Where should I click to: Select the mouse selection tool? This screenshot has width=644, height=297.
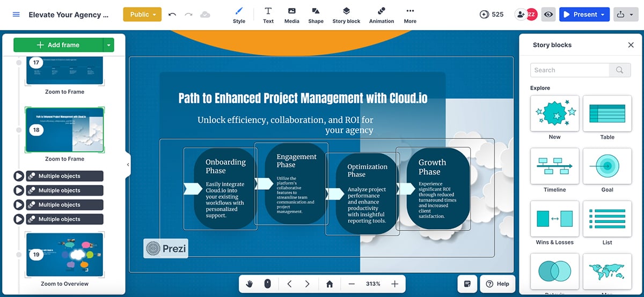point(267,284)
